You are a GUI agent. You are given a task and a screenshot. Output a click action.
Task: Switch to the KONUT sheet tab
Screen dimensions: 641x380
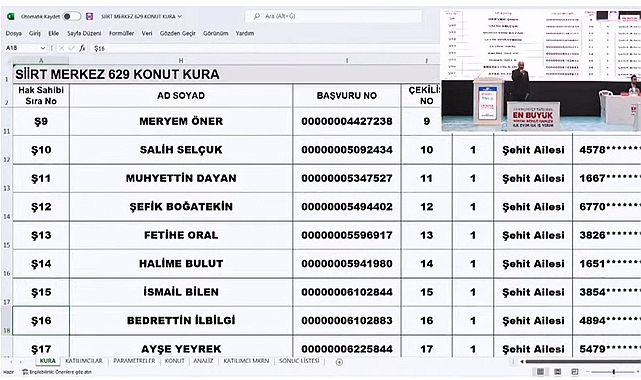175,361
